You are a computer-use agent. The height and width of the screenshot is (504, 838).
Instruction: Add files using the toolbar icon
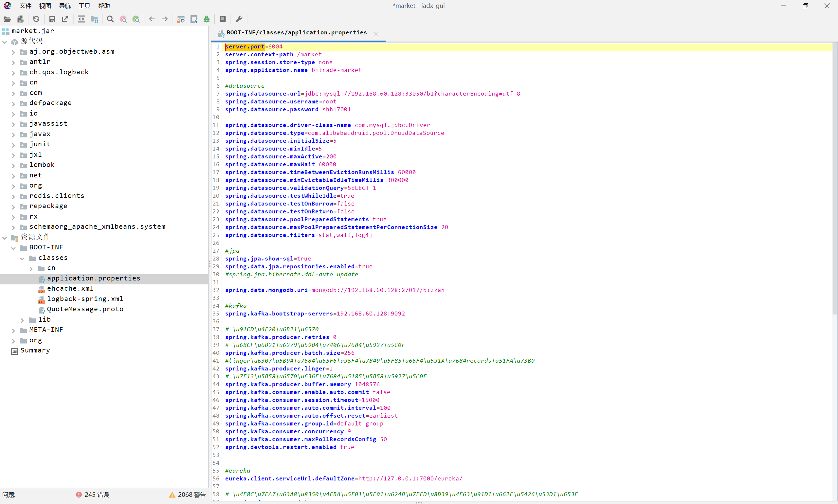(20, 19)
